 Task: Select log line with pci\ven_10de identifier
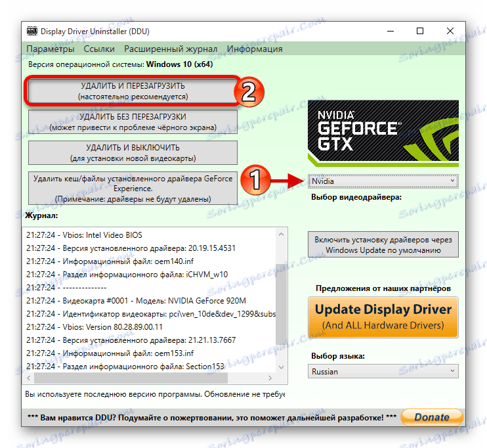click(x=151, y=314)
